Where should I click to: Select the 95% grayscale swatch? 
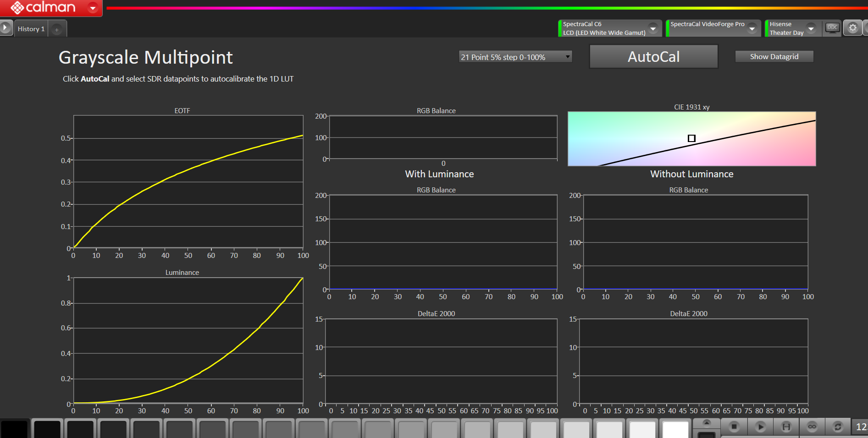(642, 429)
